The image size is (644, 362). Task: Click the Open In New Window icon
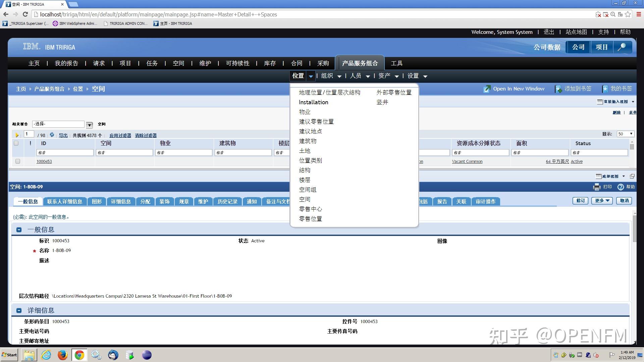[x=487, y=88]
